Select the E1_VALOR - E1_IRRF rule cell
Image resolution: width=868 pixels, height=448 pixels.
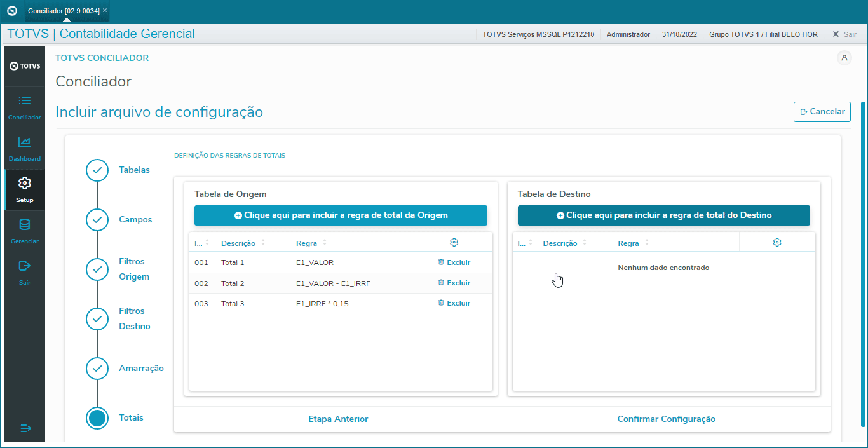coord(333,283)
